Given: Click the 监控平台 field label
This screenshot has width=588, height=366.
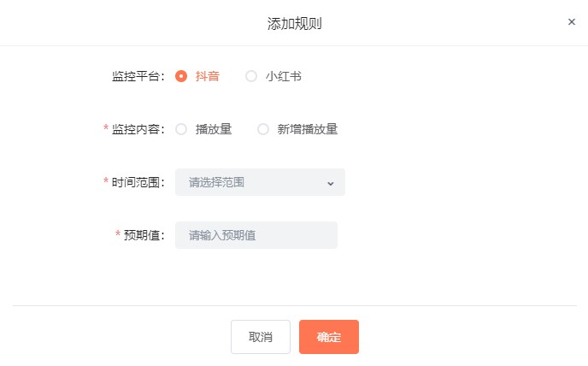Looking at the screenshot, I should point(138,76).
